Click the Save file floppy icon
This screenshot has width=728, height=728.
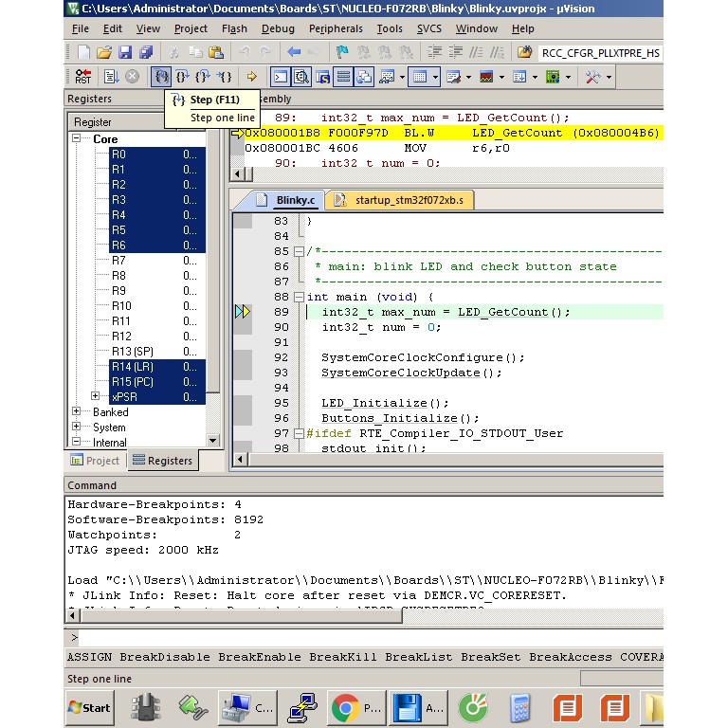pyautogui.click(x=126, y=52)
